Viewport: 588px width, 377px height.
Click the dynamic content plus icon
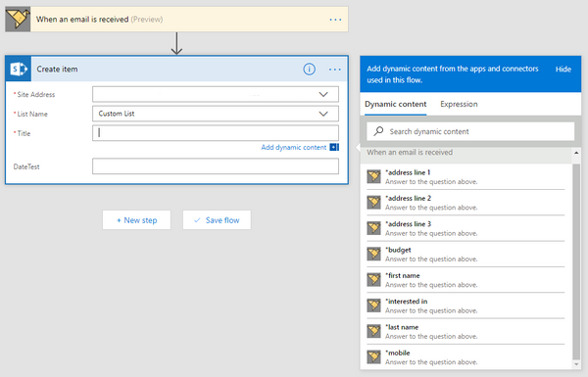tap(334, 147)
